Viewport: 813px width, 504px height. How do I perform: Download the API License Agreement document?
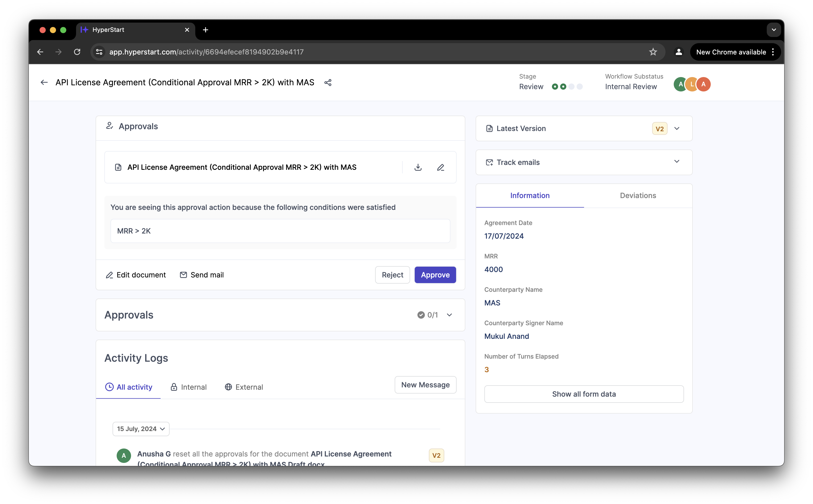point(418,167)
